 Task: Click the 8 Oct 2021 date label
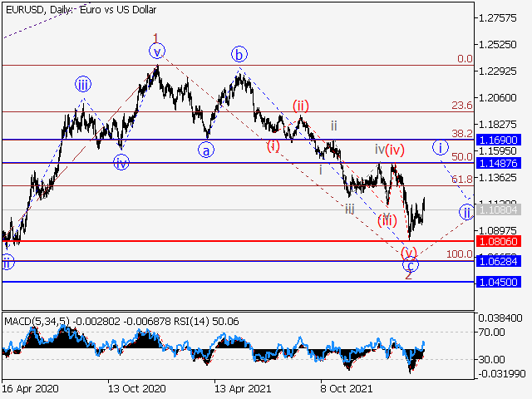[347, 388]
